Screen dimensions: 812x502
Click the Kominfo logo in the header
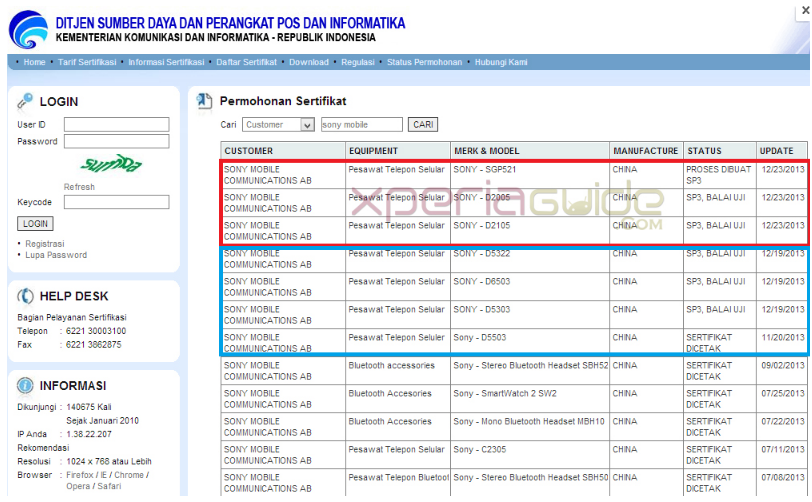[28, 29]
